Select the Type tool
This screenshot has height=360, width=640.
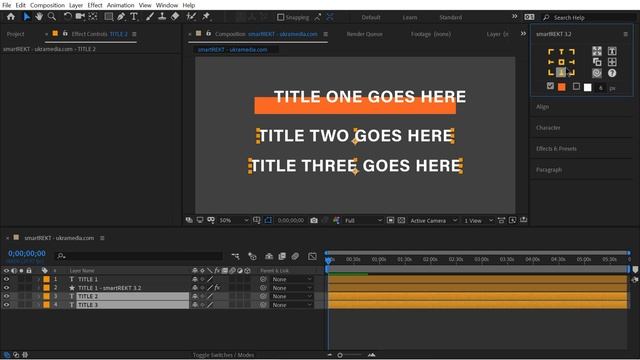(x=134, y=17)
